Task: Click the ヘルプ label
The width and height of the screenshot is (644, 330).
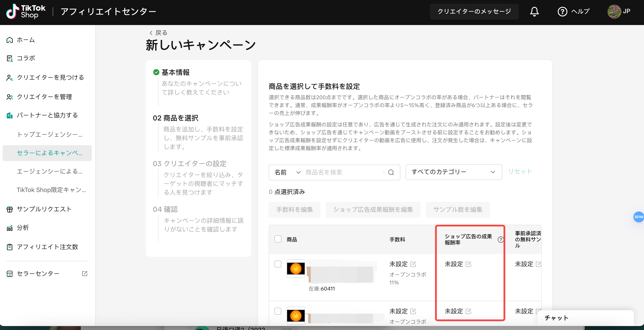Action: click(x=580, y=11)
